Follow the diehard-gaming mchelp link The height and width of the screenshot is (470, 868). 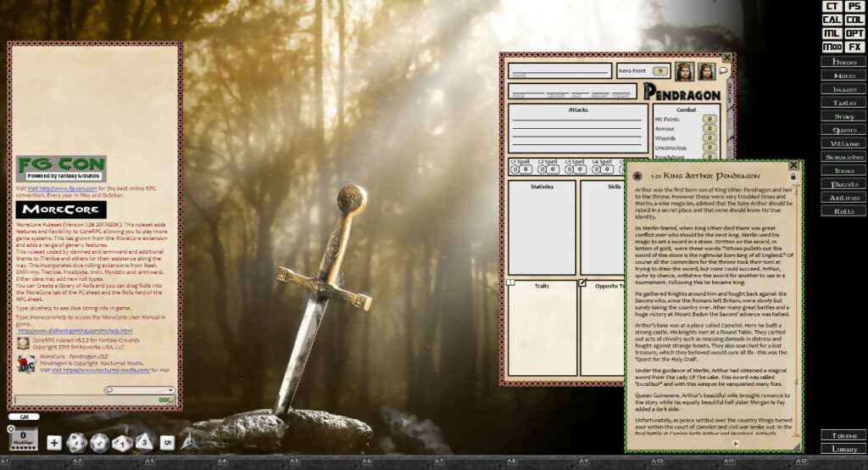click(75, 330)
